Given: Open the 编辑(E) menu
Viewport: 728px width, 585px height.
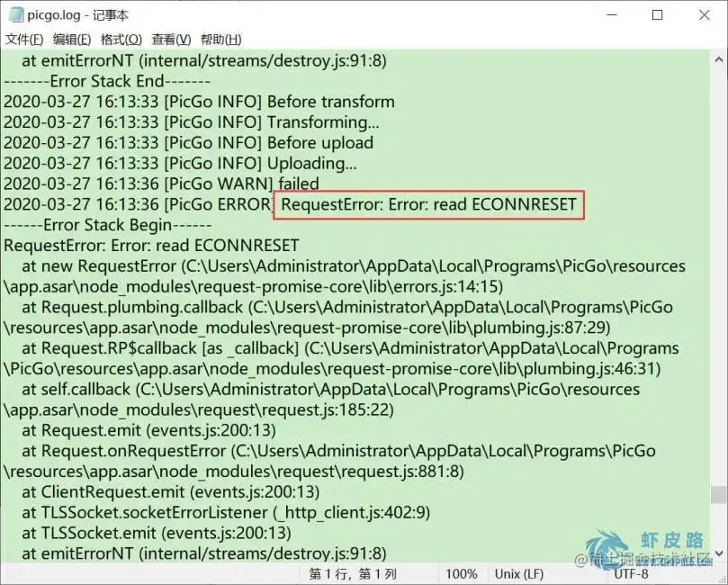Looking at the screenshot, I should coord(72,40).
